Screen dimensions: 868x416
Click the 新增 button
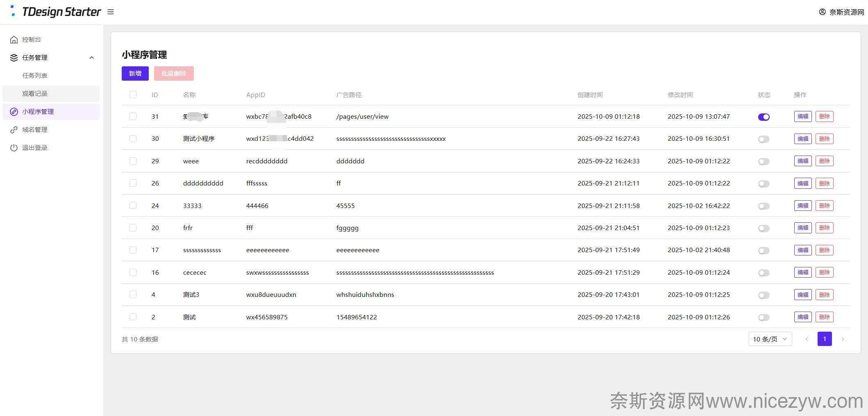click(135, 74)
